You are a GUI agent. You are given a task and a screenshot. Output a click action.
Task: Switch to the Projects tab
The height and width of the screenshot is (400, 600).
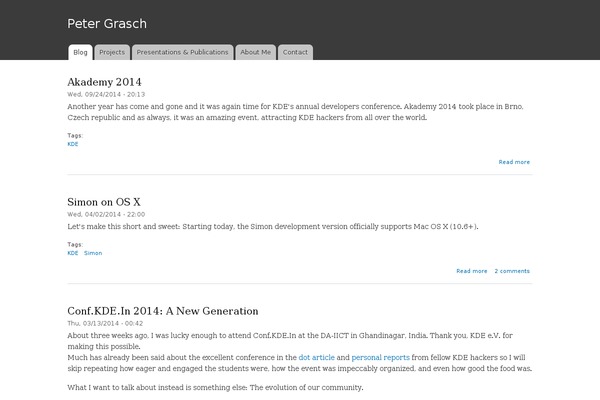[112, 52]
